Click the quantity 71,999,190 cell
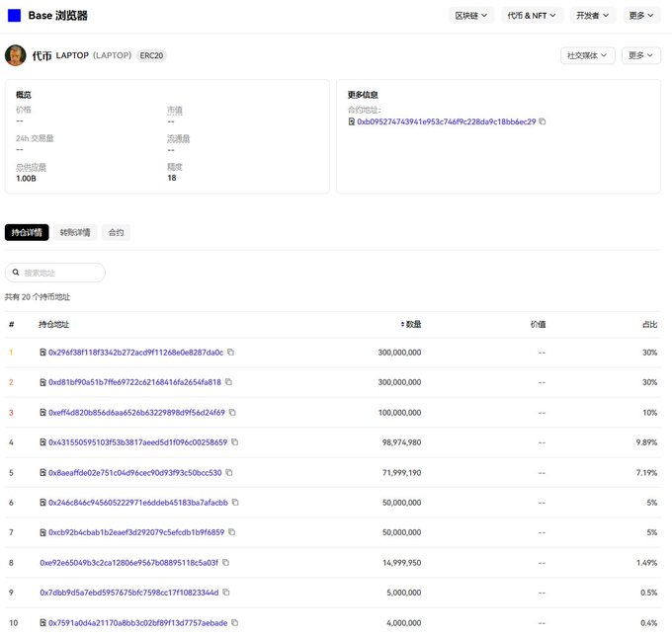 pyautogui.click(x=401, y=472)
